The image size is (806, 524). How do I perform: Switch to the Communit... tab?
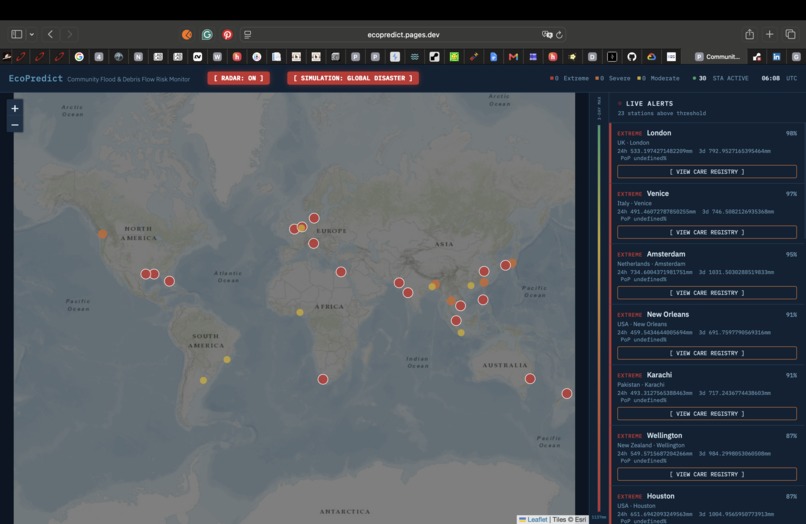[717, 57]
